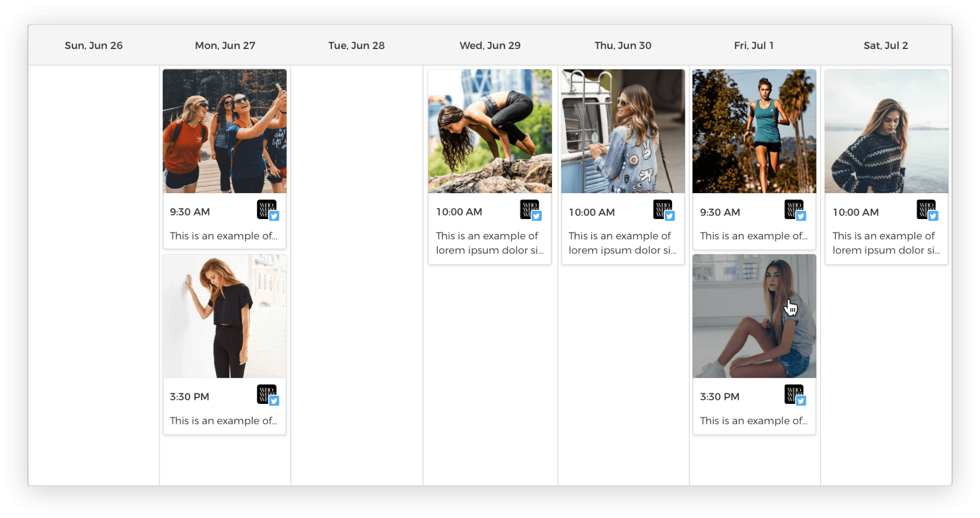
Task: Select the Sat, Jul 2 column header
Action: [x=886, y=45]
